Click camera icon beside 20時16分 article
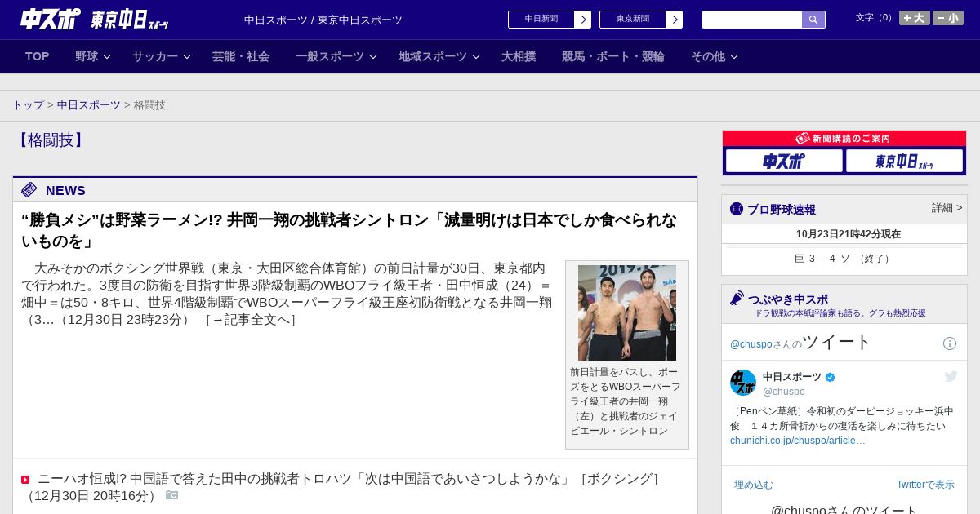980x514 pixels. coord(171,495)
